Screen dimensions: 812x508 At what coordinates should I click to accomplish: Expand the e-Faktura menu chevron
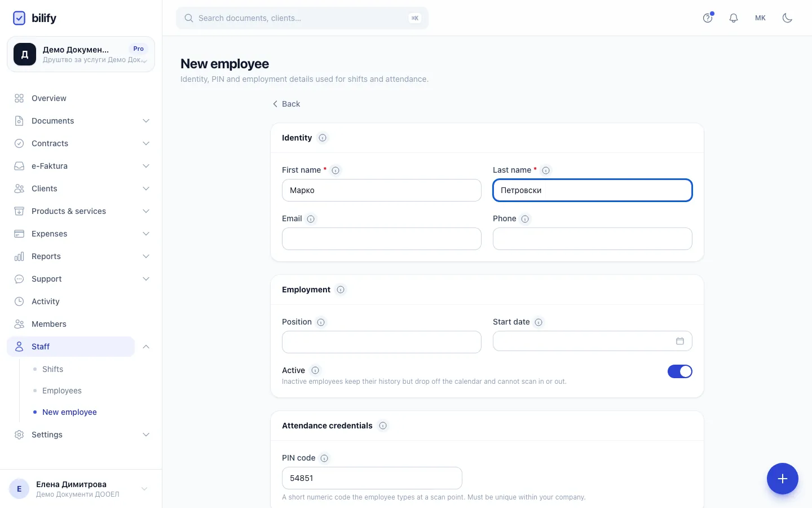[x=146, y=166]
